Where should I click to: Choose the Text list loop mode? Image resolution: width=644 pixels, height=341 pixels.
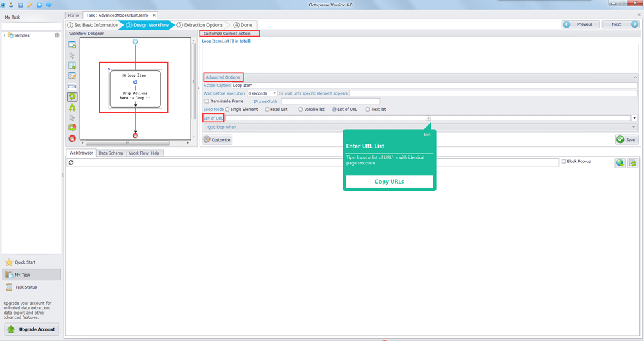(x=368, y=110)
